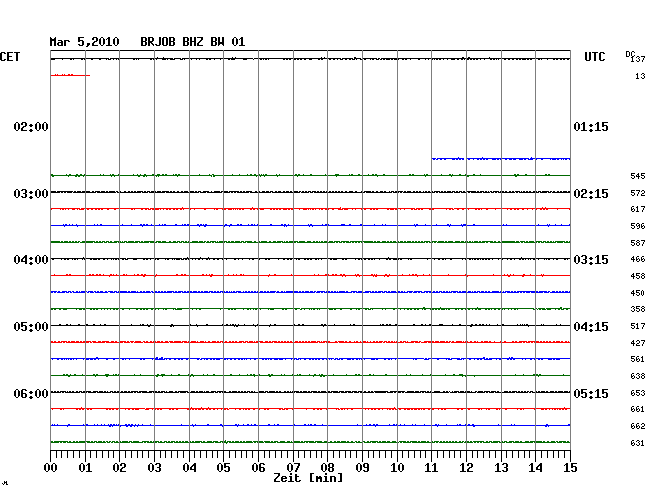Click the 'UTC' time zone label
This screenshot has width=650, height=494.
coord(594,57)
